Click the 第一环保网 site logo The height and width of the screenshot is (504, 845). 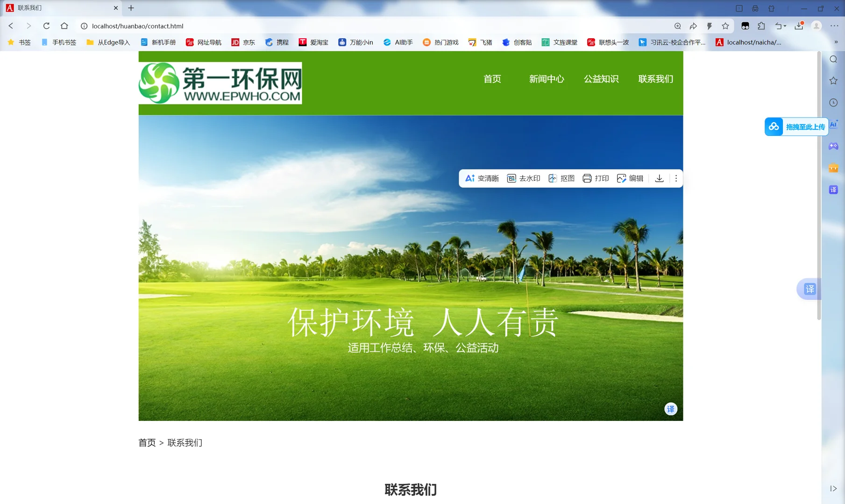(220, 84)
